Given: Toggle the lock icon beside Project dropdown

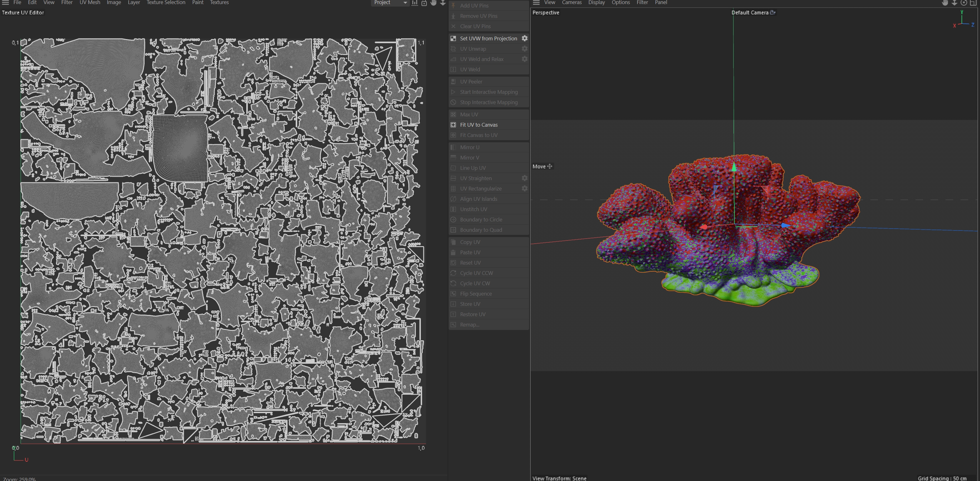Looking at the screenshot, I should tap(424, 3).
